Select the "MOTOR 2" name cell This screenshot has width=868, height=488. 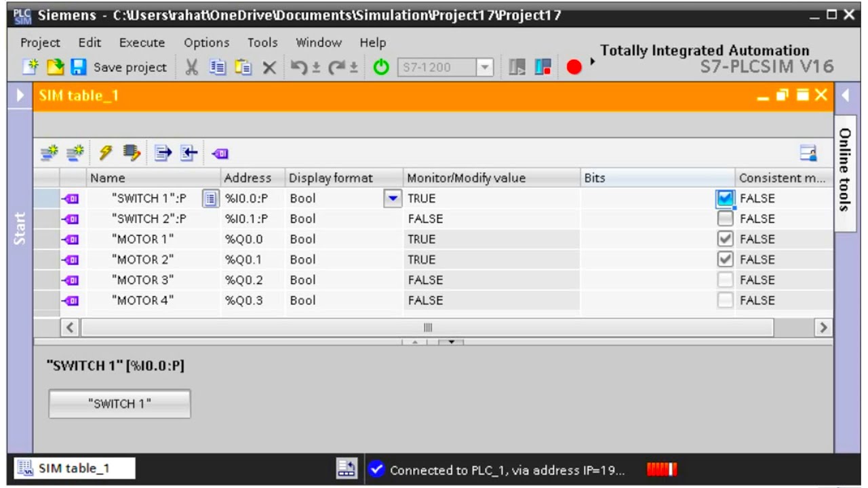coord(155,260)
